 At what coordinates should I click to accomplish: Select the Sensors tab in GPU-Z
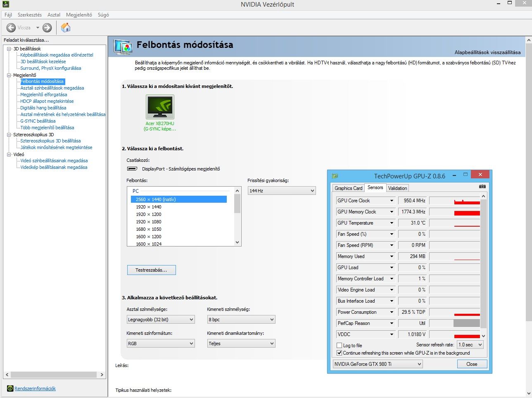[x=375, y=187]
